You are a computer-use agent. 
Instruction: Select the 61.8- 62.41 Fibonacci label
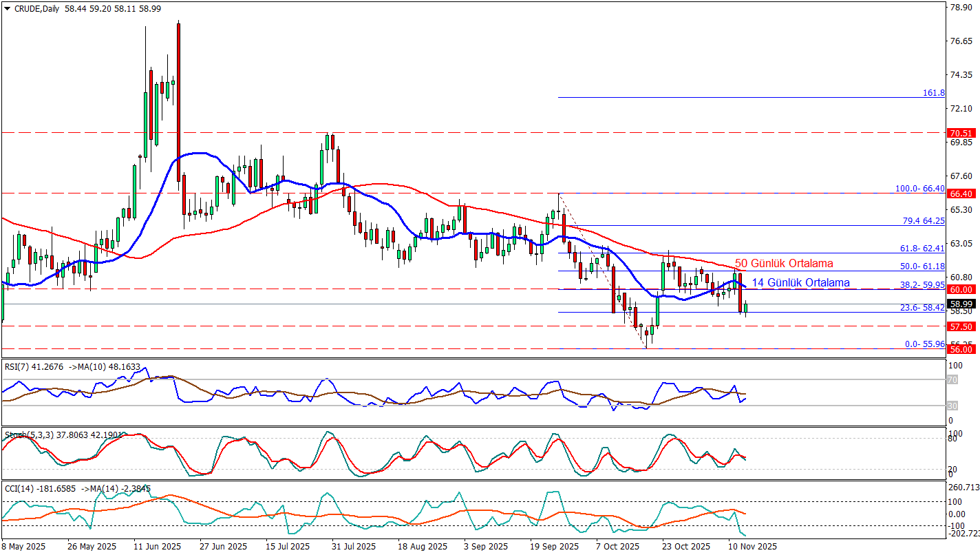pos(922,248)
